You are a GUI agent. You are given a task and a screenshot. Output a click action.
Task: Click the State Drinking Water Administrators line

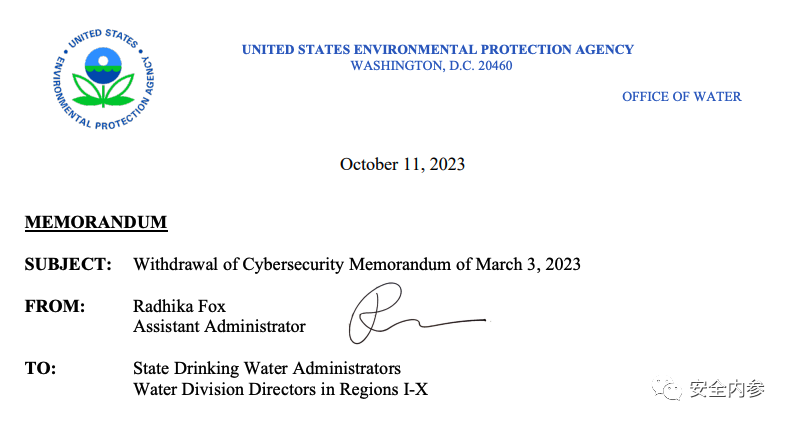(266, 368)
